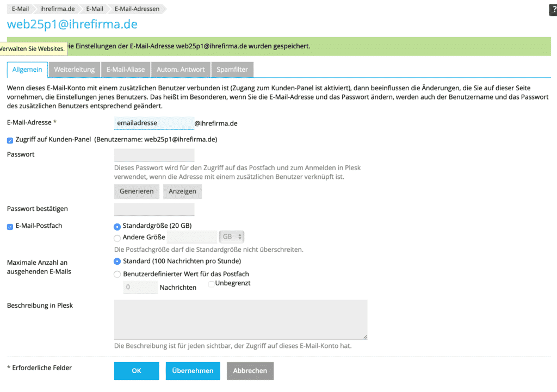Confirm with the OK button
The width and height of the screenshot is (557, 392).
click(x=137, y=371)
